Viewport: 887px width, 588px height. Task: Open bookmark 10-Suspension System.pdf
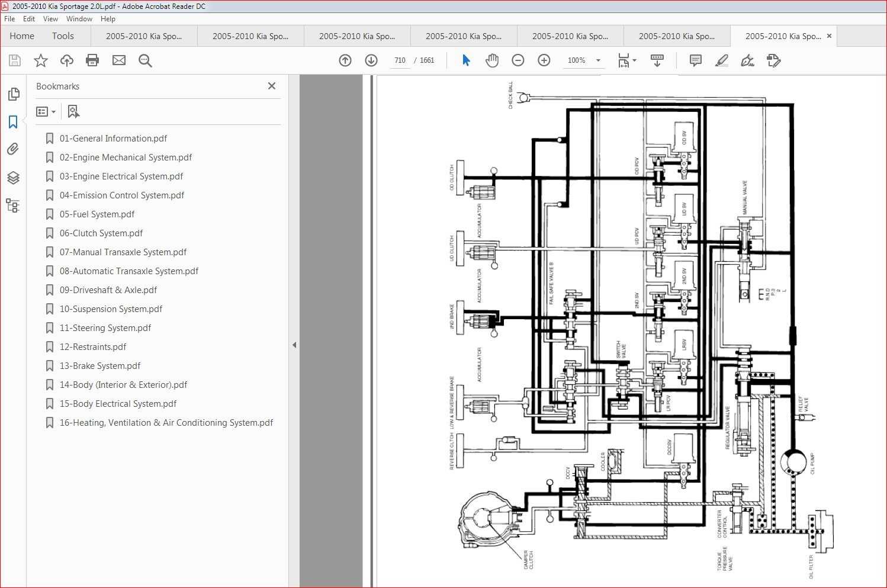coord(111,309)
